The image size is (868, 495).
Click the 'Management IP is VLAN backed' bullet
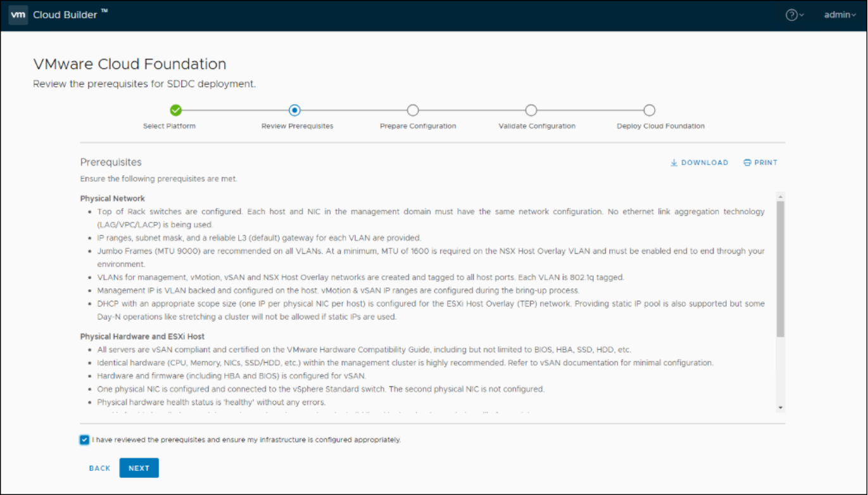[x=338, y=291]
